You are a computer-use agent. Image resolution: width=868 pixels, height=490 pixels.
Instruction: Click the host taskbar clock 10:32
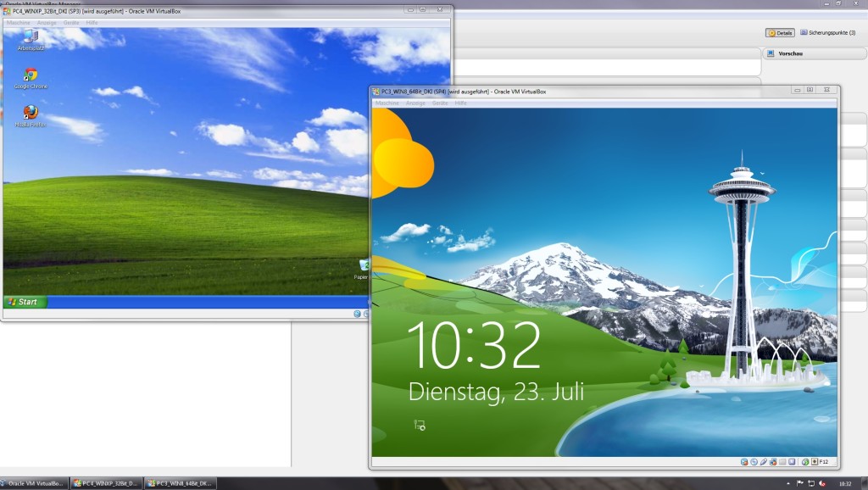coord(845,484)
